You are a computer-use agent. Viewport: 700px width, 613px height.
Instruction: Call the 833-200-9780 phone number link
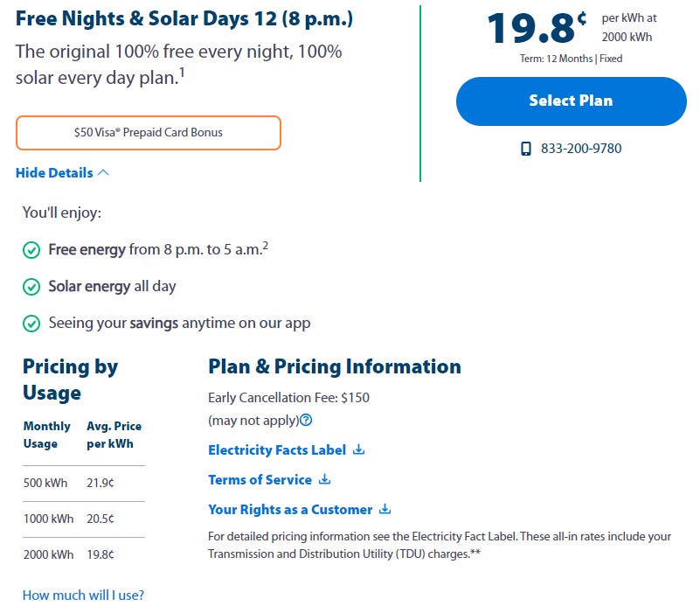pyautogui.click(x=581, y=149)
